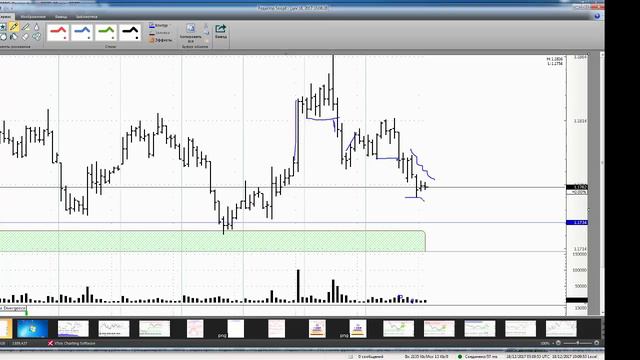Select the Eraser tool

pos(25,37)
